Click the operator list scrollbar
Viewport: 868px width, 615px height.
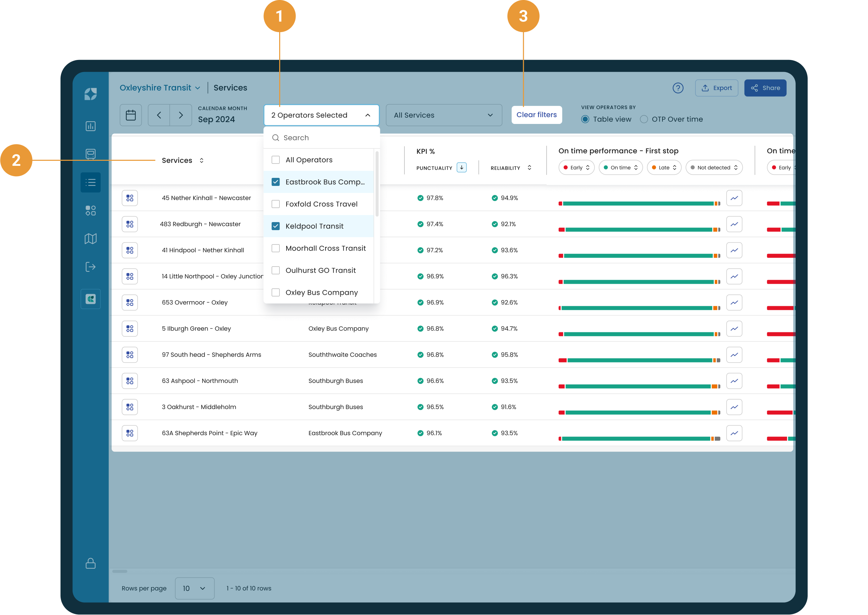(377, 184)
